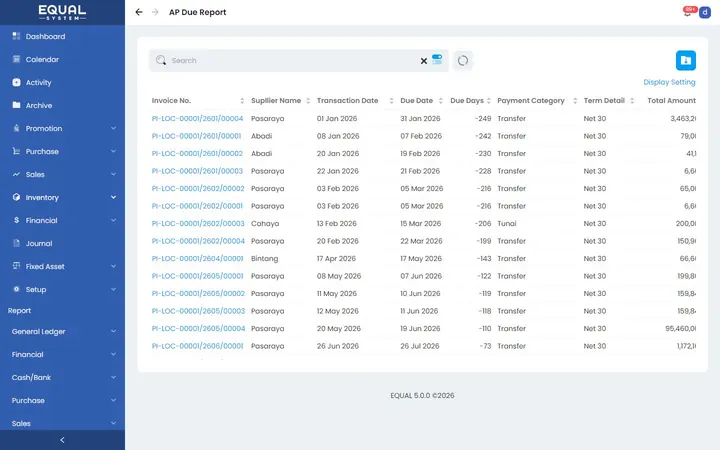The image size is (720, 450).
Task: Click the Journal document icon
Action: coord(17,243)
